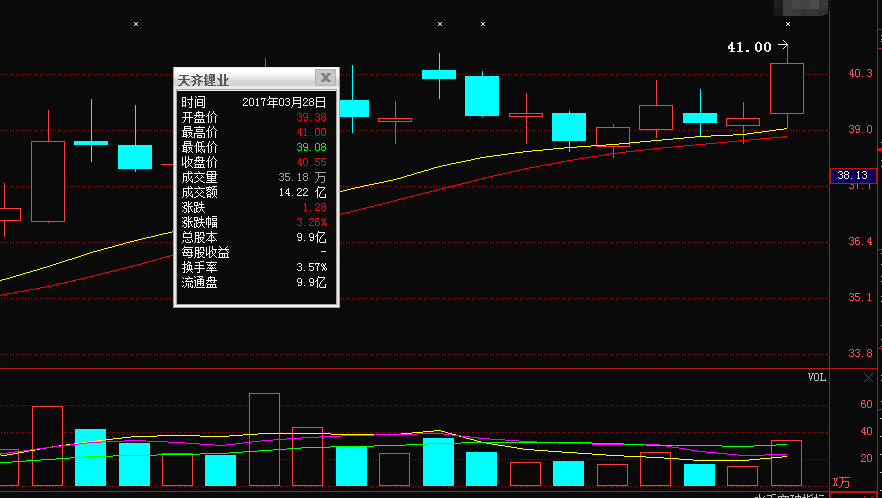Select the 成交额 14.22亿 row in popup

[254, 192]
